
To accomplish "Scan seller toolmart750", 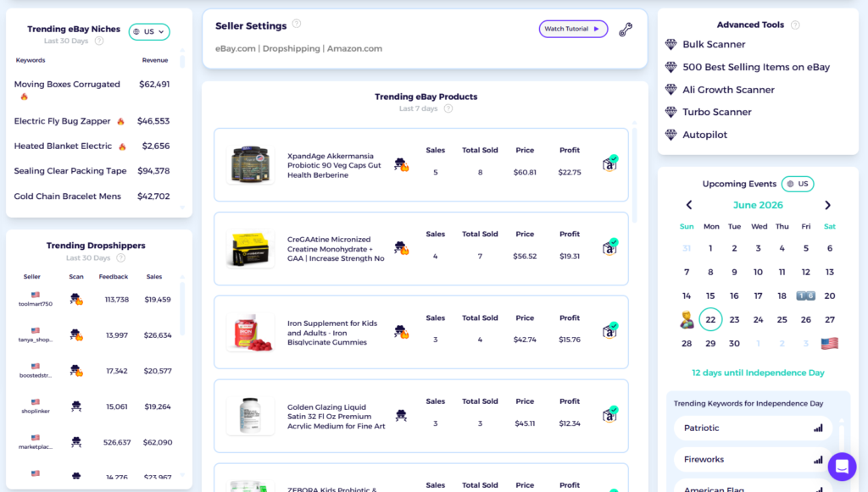I will point(76,300).
